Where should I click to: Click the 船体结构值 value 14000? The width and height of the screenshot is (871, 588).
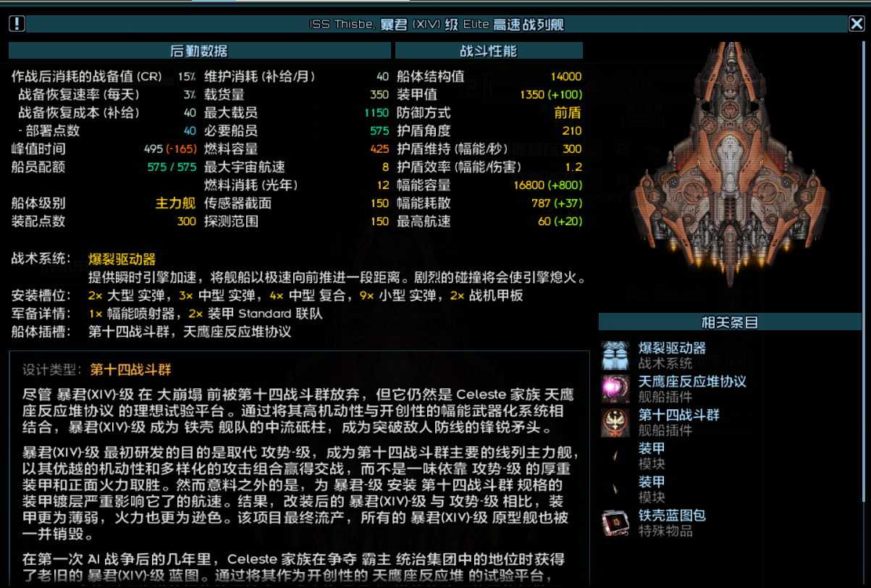(565, 77)
